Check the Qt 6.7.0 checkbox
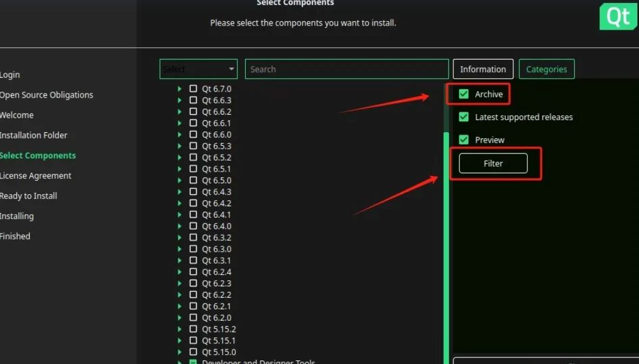Image resolution: width=639 pixels, height=364 pixels. click(x=193, y=89)
